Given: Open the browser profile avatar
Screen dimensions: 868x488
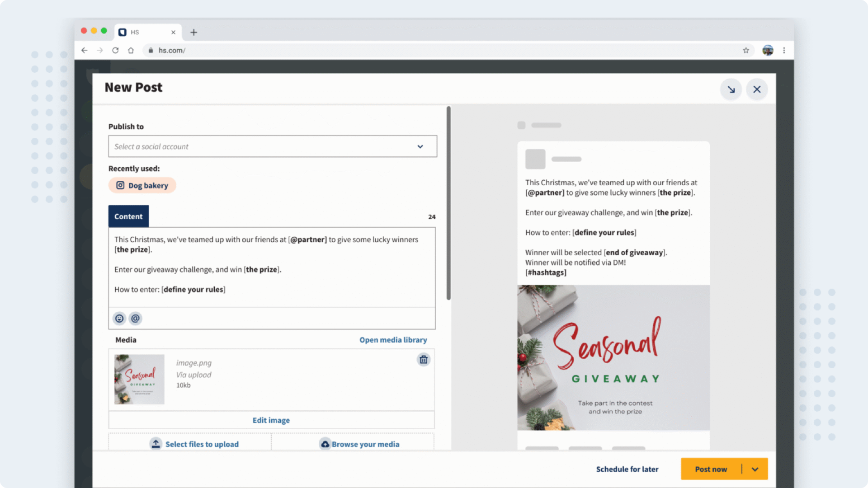Looking at the screenshot, I should pos(768,50).
